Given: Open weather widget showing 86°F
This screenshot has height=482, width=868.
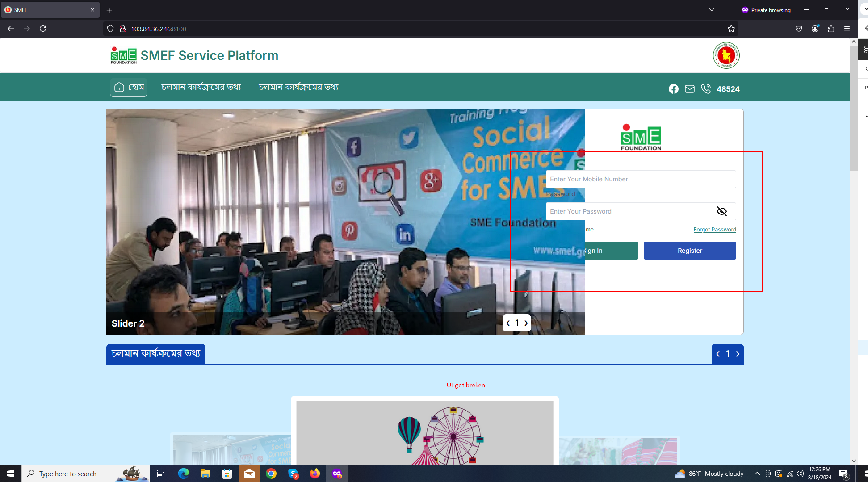Looking at the screenshot, I should [709, 474].
